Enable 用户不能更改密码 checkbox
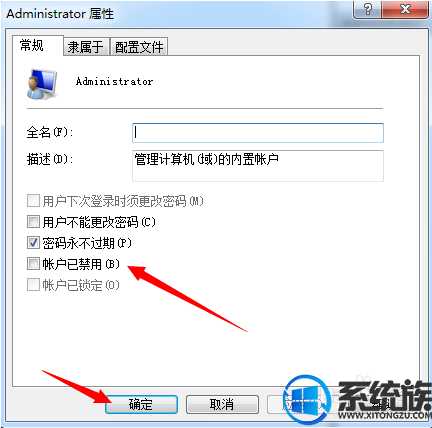432x428 pixels. click(33, 222)
